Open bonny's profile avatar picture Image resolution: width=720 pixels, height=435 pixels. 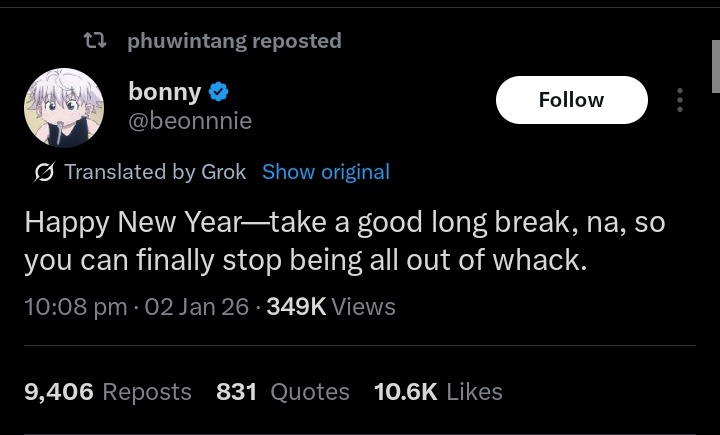pyautogui.click(x=65, y=108)
